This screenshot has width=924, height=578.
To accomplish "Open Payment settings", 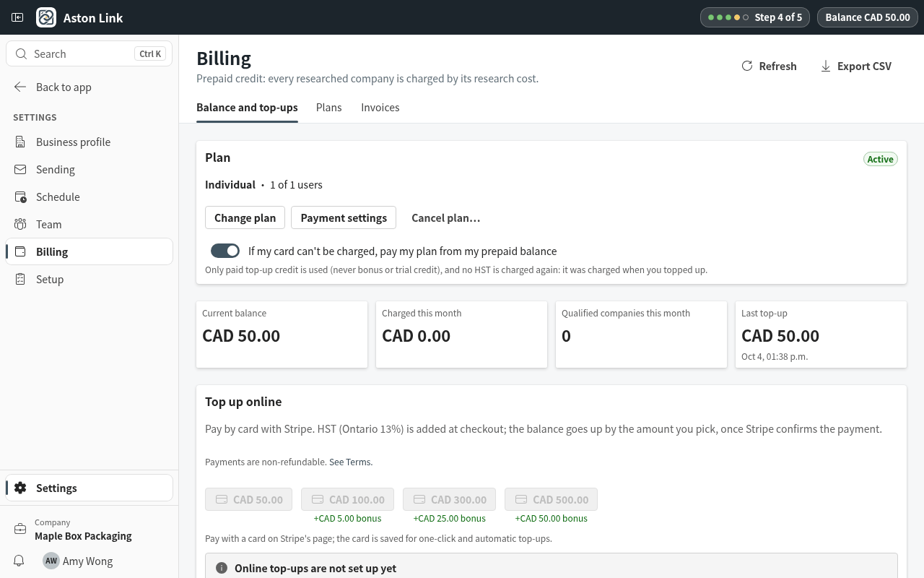I will point(344,217).
